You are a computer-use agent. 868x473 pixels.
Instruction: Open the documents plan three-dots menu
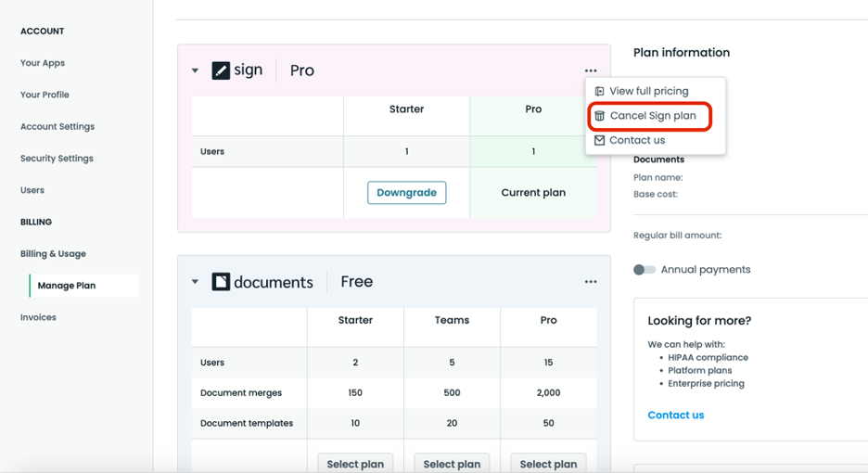point(591,282)
